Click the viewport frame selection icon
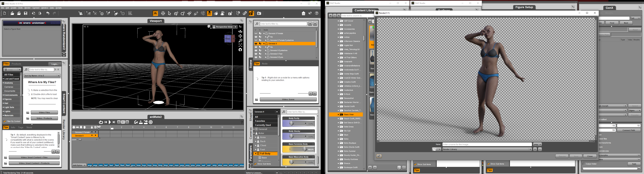Viewport: 644px width, 174px height. [x=240, y=45]
